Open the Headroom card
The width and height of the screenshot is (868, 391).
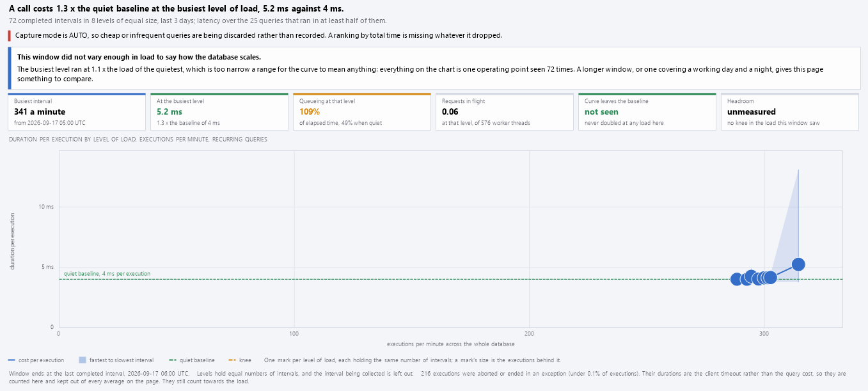(x=790, y=111)
